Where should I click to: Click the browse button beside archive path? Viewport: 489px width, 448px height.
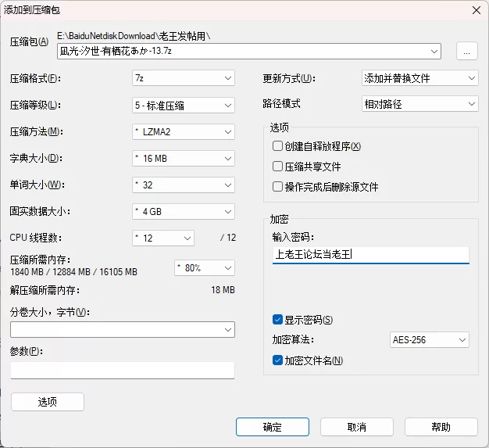tap(467, 52)
